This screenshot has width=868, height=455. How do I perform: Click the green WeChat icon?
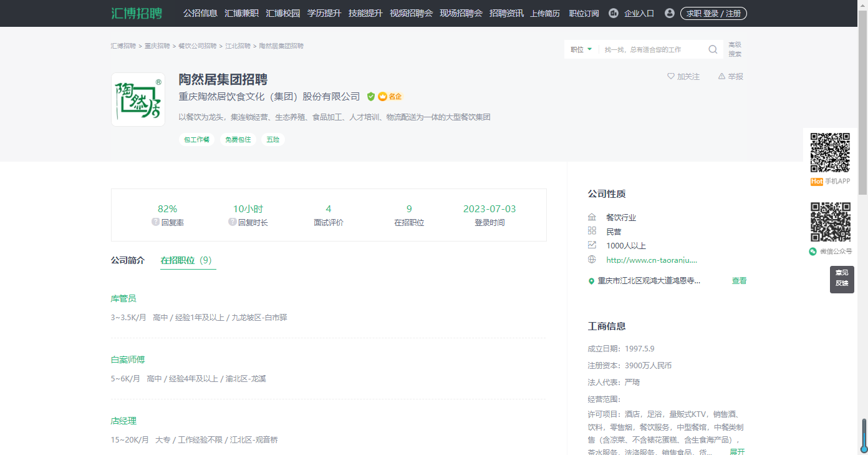pyautogui.click(x=813, y=252)
